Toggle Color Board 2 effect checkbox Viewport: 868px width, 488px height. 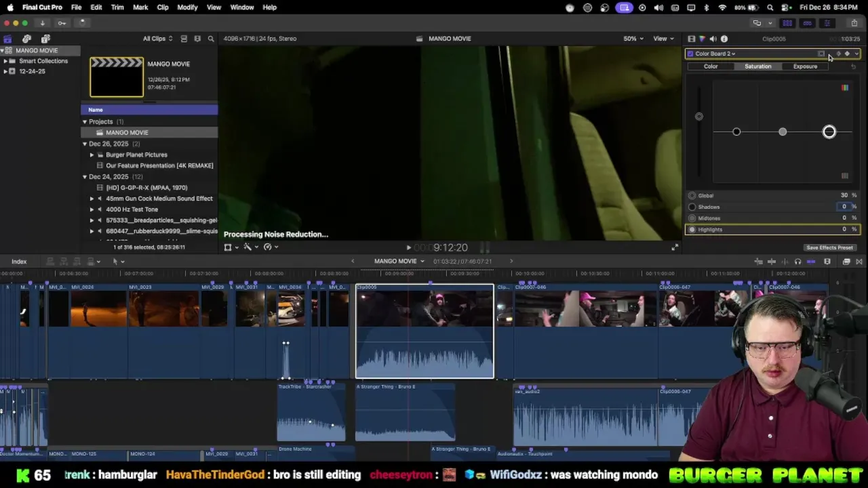coord(690,54)
